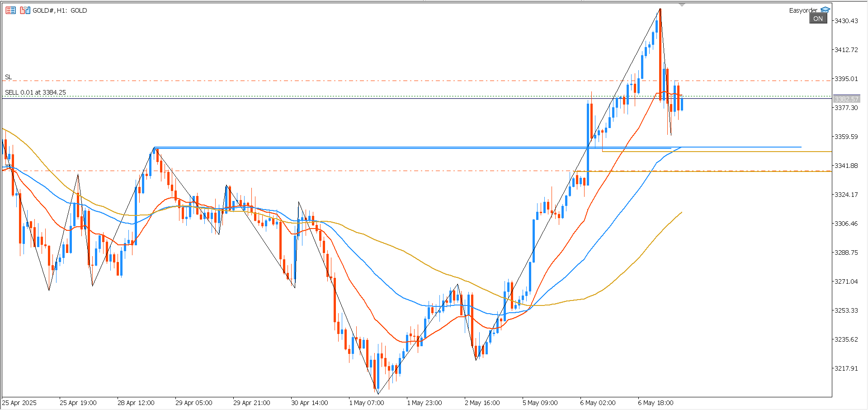Click the 29 Apr 21:00 time label
This screenshot has width=868, height=410.
(x=252, y=403)
